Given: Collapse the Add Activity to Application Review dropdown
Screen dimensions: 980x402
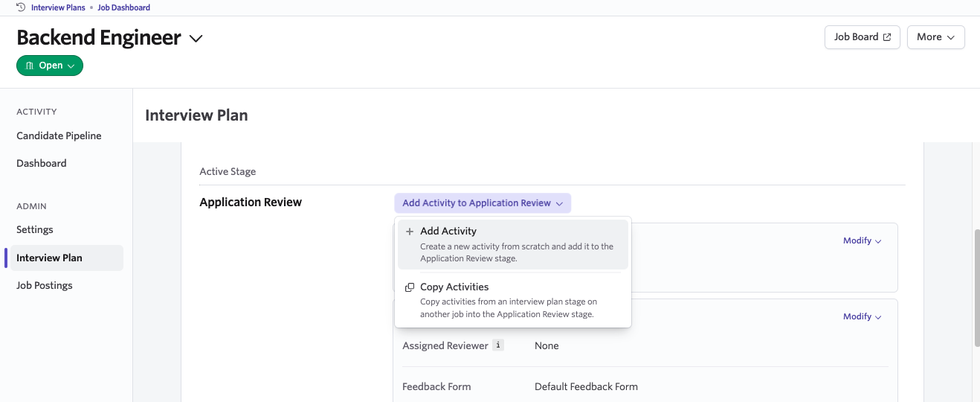Looking at the screenshot, I should tap(483, 203).
